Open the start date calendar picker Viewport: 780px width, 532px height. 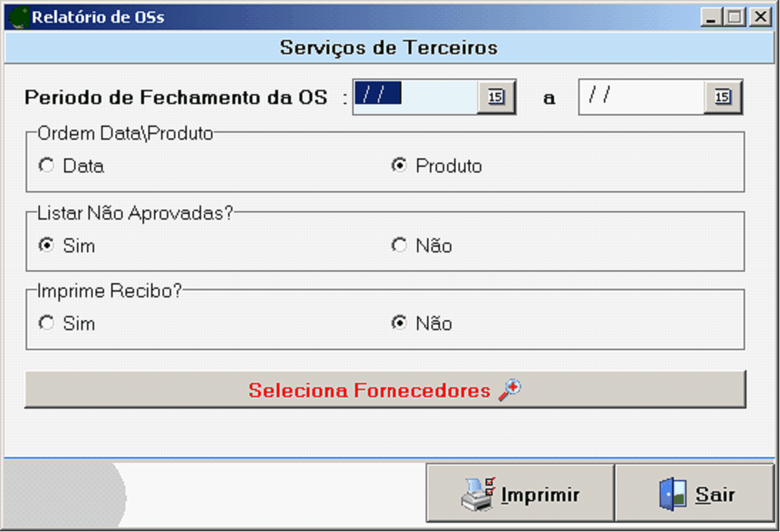pos(496,97)
